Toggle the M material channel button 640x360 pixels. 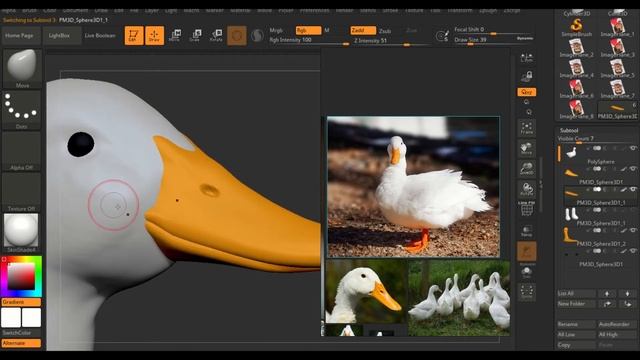(x=327, y=30)
